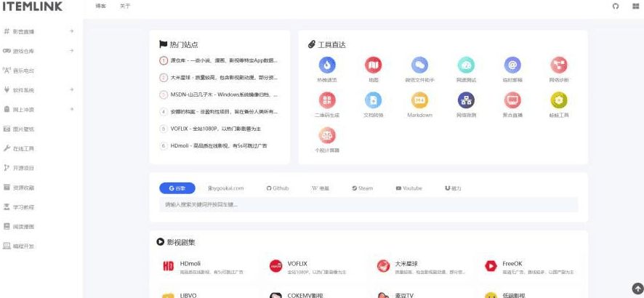The width and height of the screenshot is (644, 298).
Task: Launch the 网速测试 speed test icon
Action: pos(466,65)
